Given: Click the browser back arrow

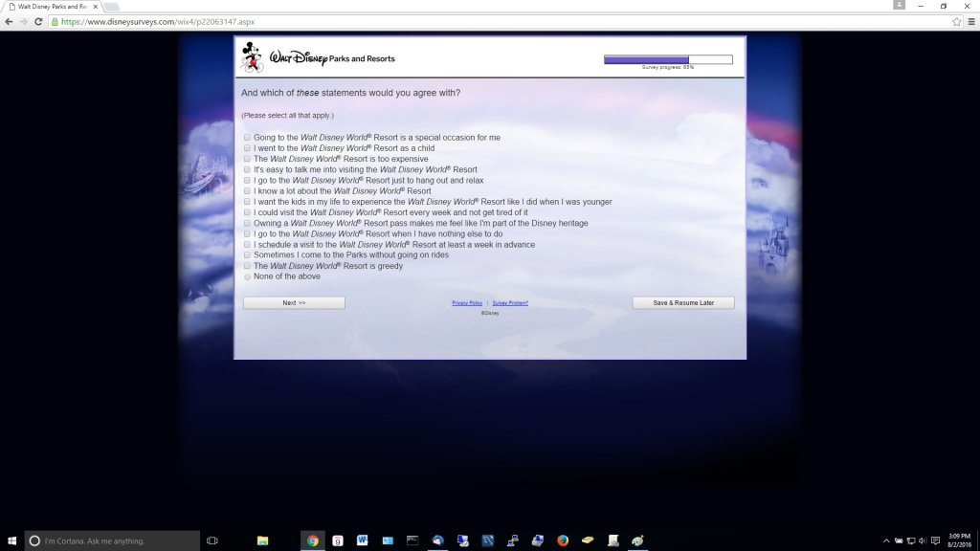Looking at the screenshot, I should pyautogui.click(x=9, y=21).
